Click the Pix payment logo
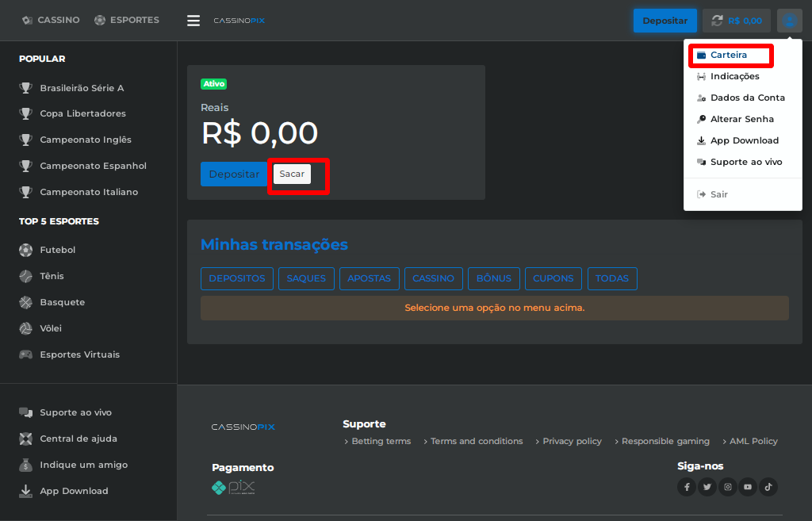Viewport: 812px width, 521px height. [233, 487]
